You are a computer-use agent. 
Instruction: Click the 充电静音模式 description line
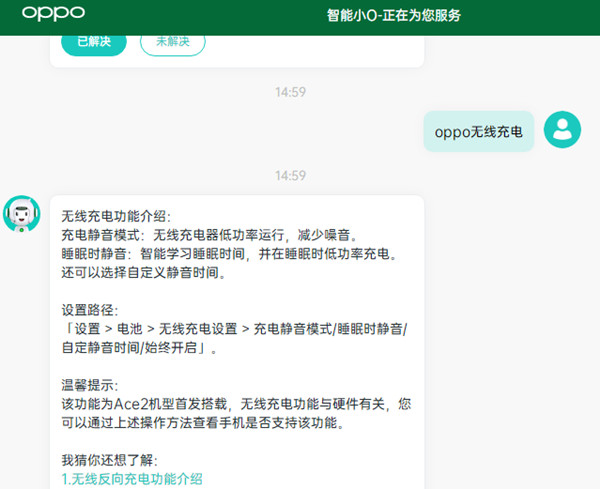[209, 235]
